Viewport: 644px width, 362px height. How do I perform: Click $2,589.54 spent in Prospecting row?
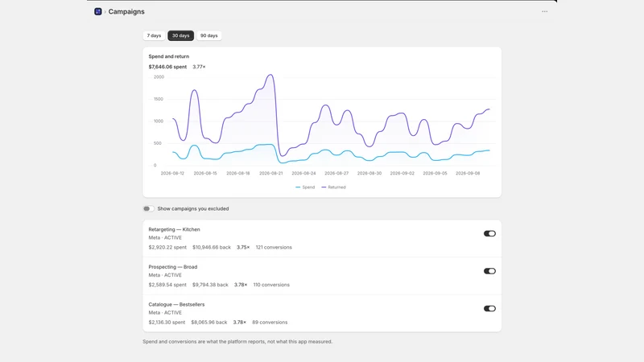167,285
